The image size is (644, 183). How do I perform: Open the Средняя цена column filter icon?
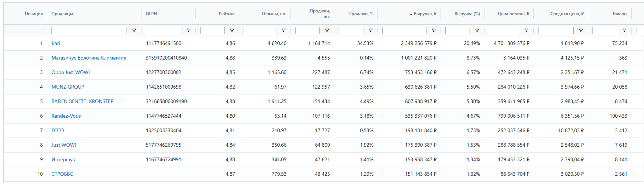(581, 30)
